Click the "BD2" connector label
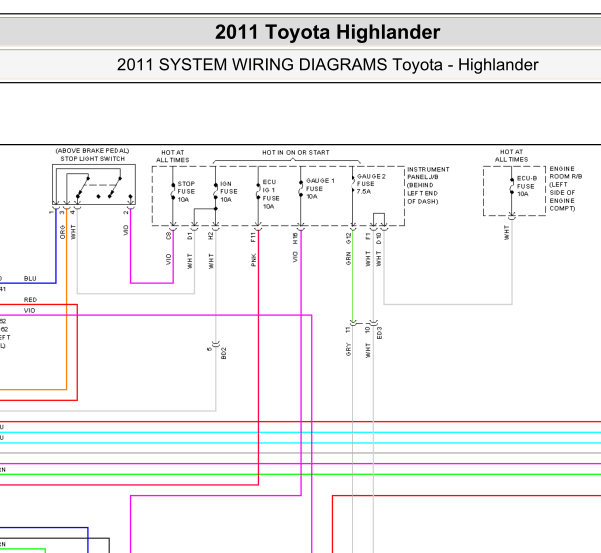Screen dimensions: 601x553 [x=224, y=353]
